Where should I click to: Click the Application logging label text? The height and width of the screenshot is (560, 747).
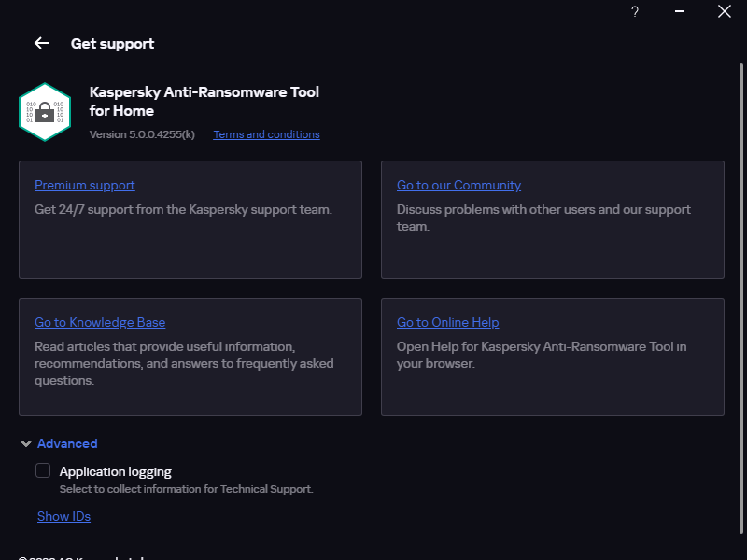tap(116, 471)
